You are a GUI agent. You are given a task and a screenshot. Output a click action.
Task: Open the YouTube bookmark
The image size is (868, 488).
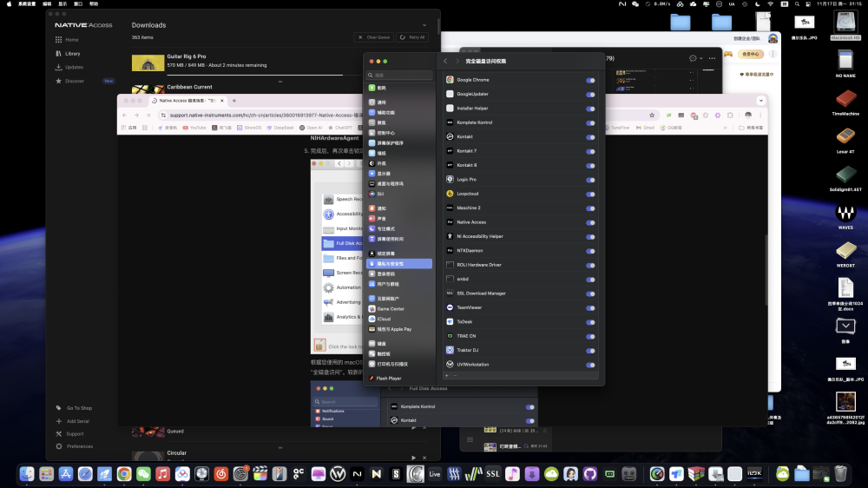click(194, 128)
